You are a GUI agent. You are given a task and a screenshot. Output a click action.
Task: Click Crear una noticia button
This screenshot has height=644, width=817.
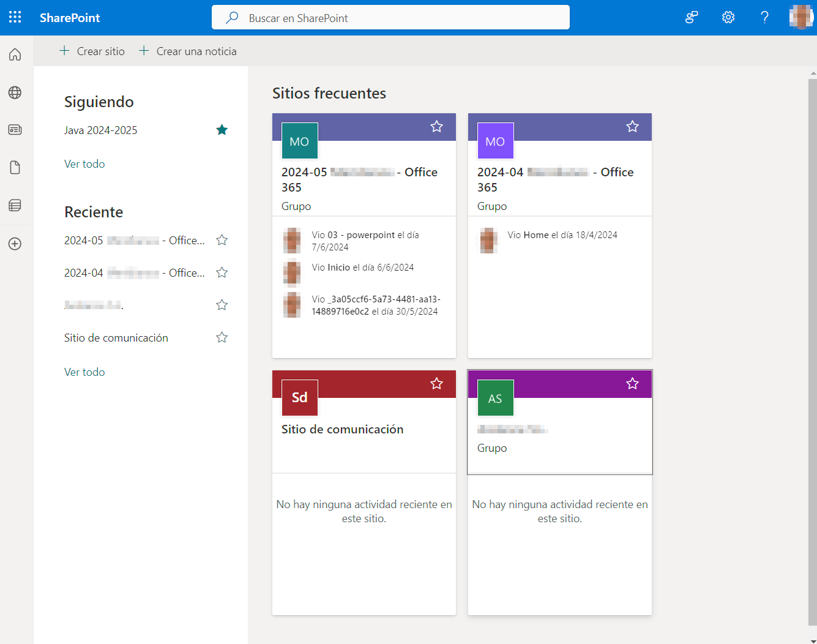pos(188,51)
